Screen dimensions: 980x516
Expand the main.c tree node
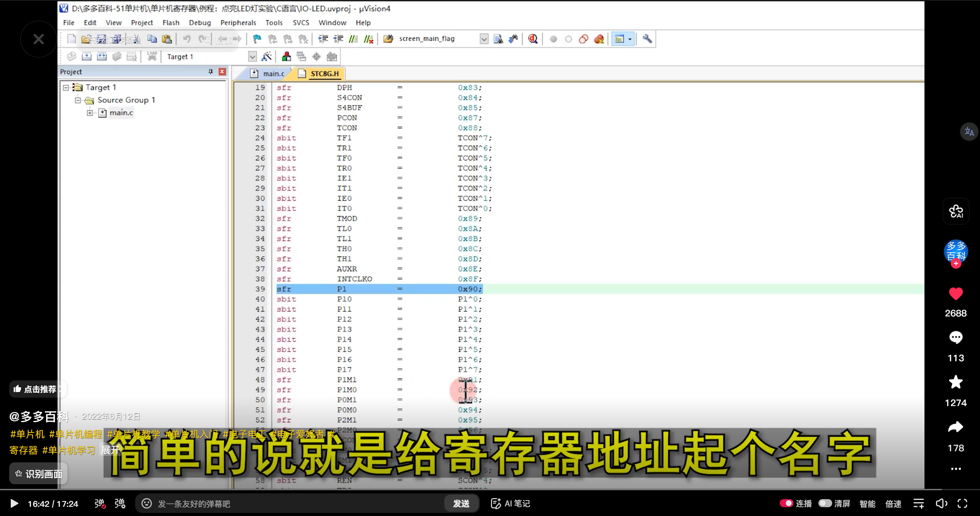89,113
